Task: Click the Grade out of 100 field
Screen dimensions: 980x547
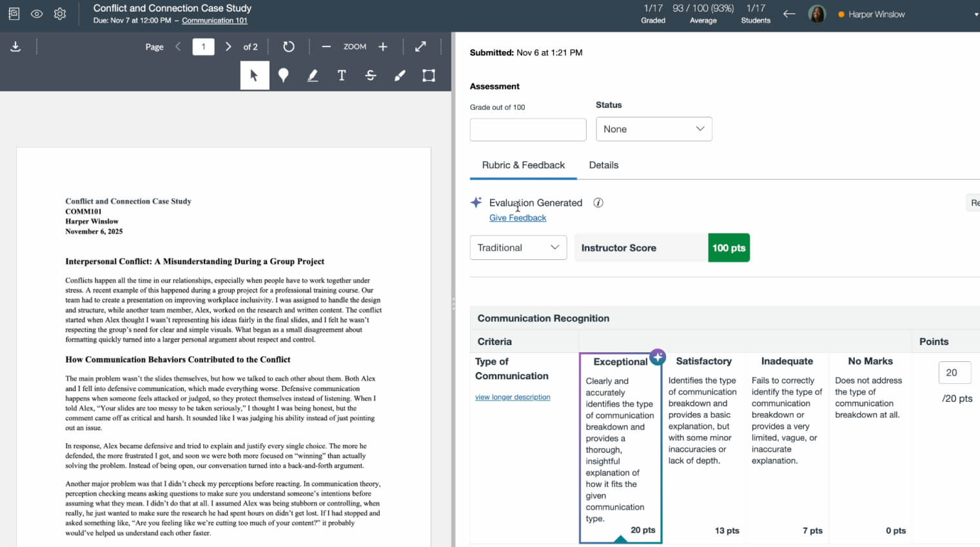Action: click(x=527, y=130)
